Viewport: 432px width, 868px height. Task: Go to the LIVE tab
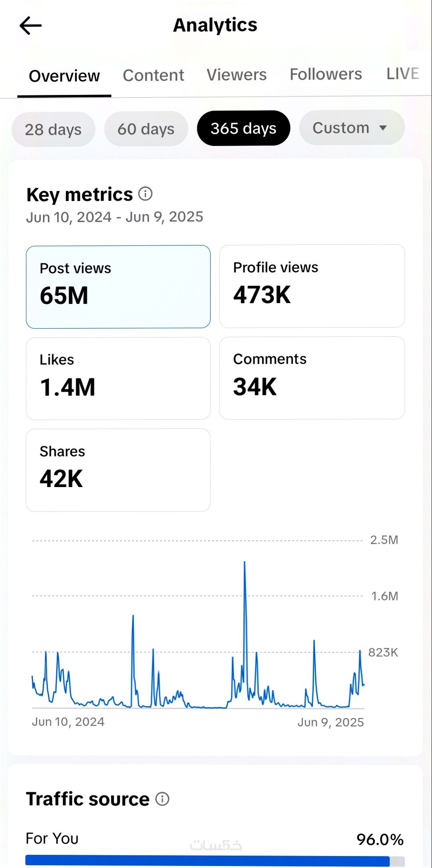(402, 74)
